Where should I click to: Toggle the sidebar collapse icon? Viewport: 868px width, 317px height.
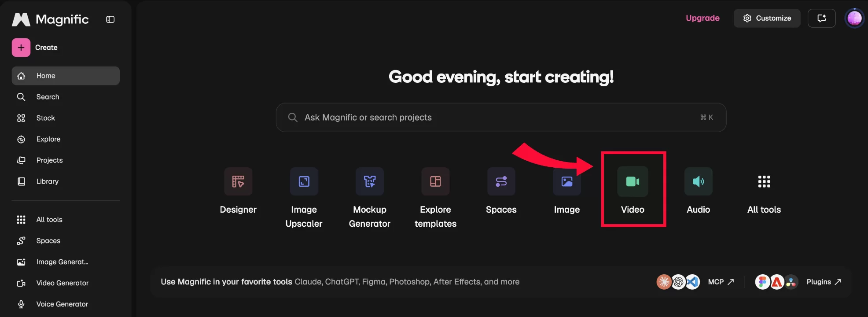tap(110, 19)
